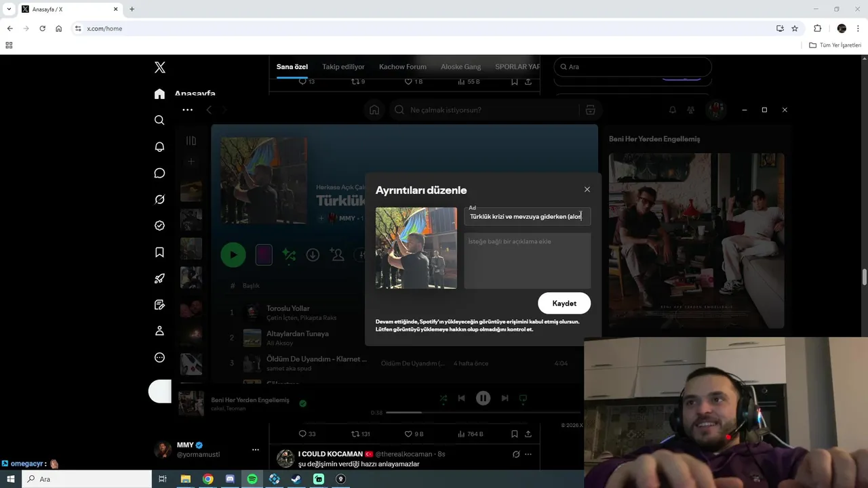Viewport: 868px width, 488px height.
Task: Open X More circle-dots icon
Action: 159,357
